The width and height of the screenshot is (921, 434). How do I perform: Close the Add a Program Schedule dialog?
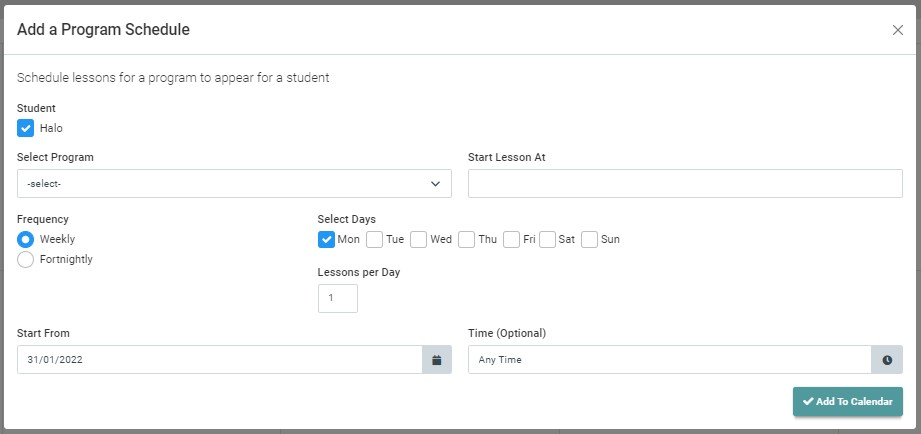click(898, 30)
